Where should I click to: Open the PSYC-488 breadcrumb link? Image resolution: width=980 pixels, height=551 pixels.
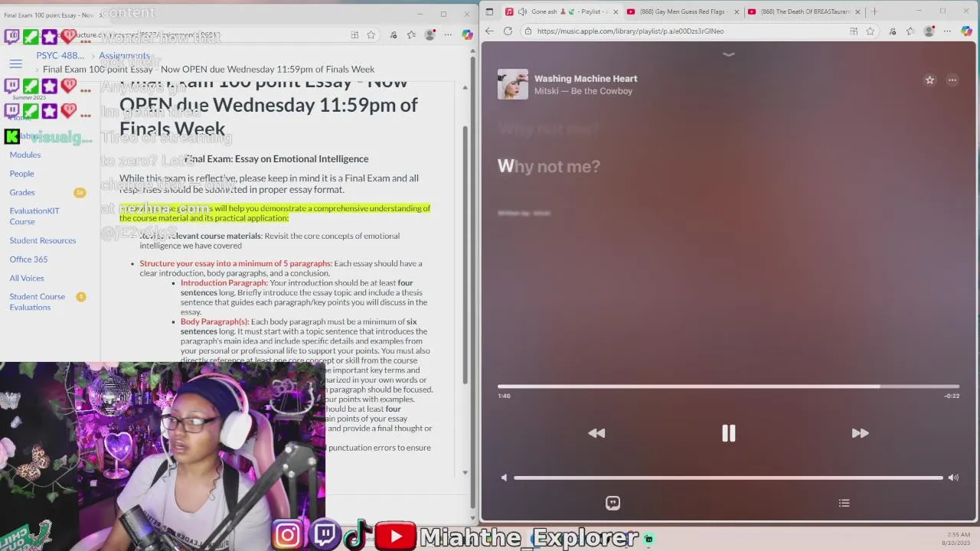pyautogui.click(x=60, y=56)
